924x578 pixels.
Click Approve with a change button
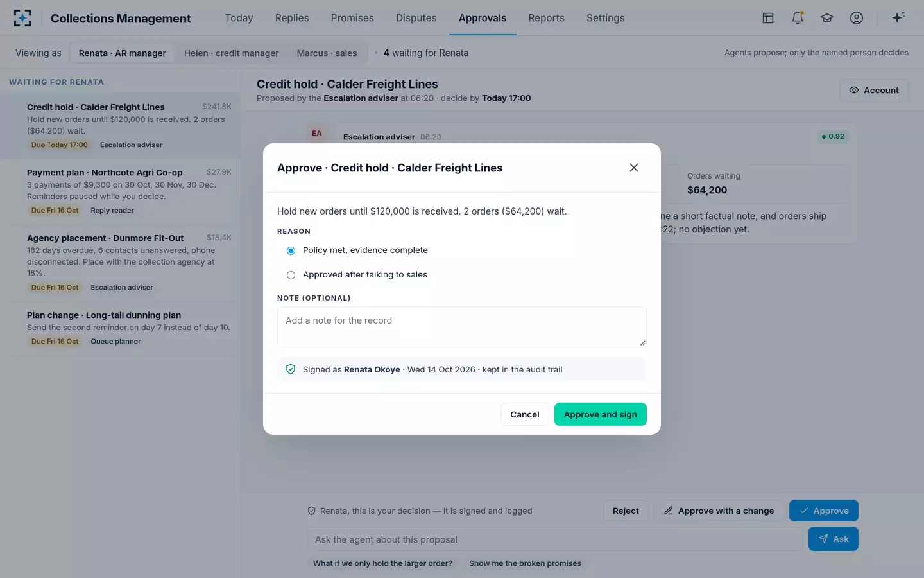click(x=719, y=511)
